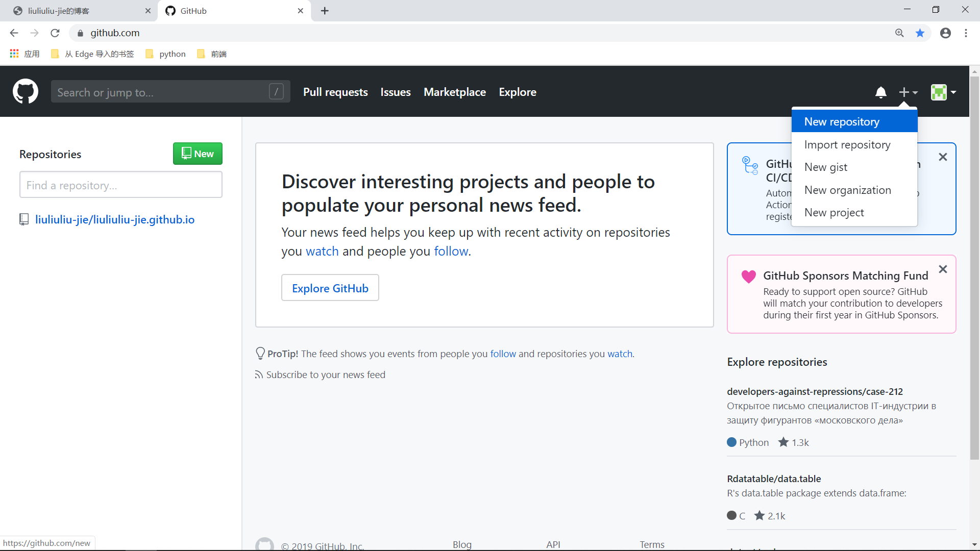
Task: Open the Chrome profile account icon
Action: click(945, 33)
